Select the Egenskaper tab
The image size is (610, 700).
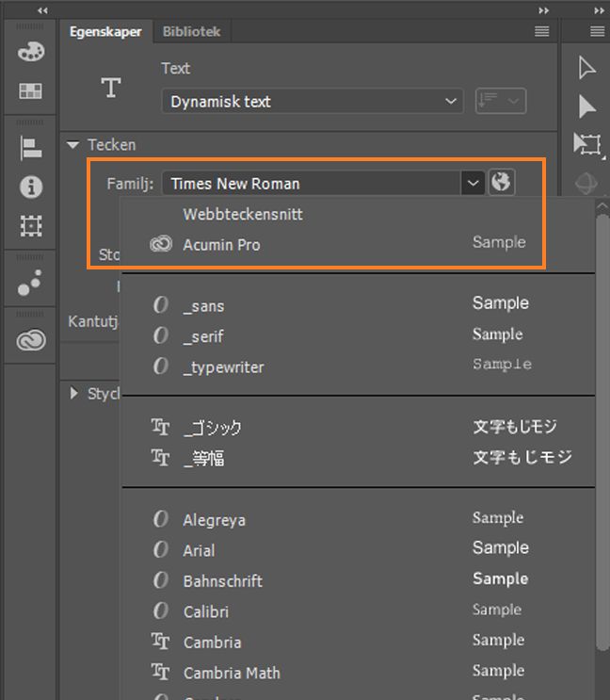pyautogui.click(x=105, y=32)
